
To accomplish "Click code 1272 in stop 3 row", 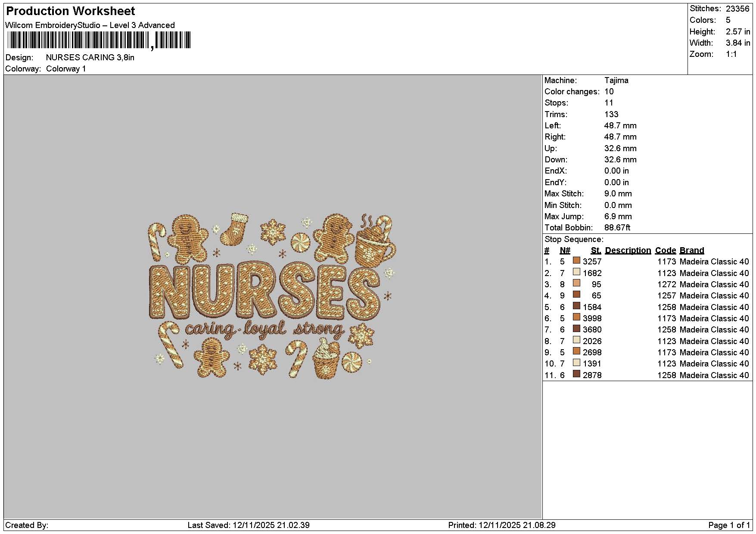I will coord(666,285).
